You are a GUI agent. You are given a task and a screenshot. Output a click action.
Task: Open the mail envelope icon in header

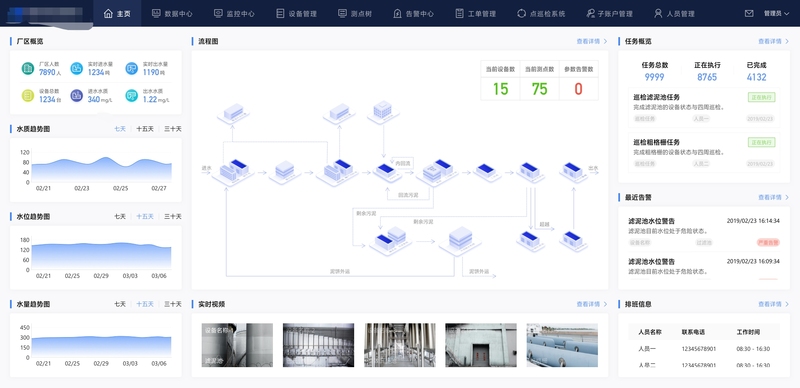coord(748,14)
